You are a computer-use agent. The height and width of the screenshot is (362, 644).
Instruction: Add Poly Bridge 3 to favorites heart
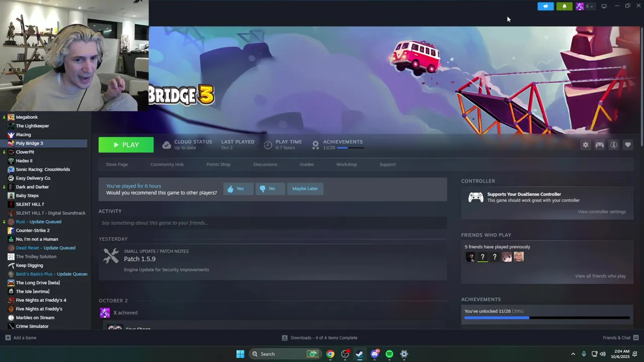(x=628, y=145)
